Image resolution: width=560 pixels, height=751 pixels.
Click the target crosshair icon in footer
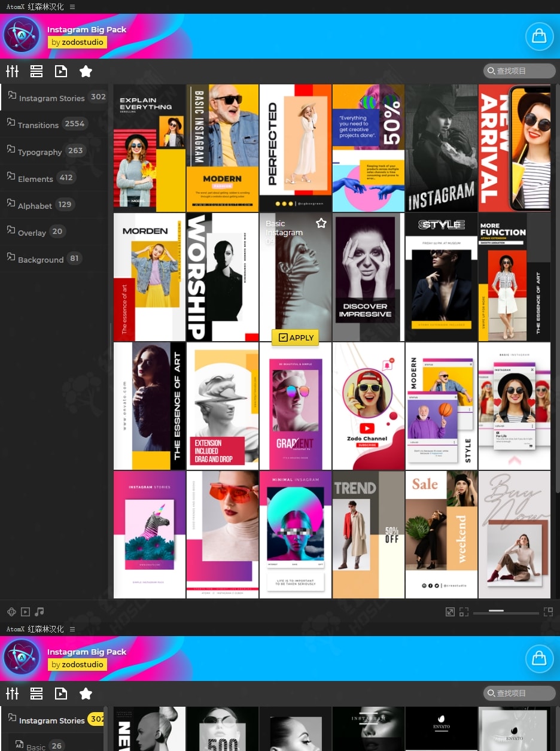pos(11,612)
